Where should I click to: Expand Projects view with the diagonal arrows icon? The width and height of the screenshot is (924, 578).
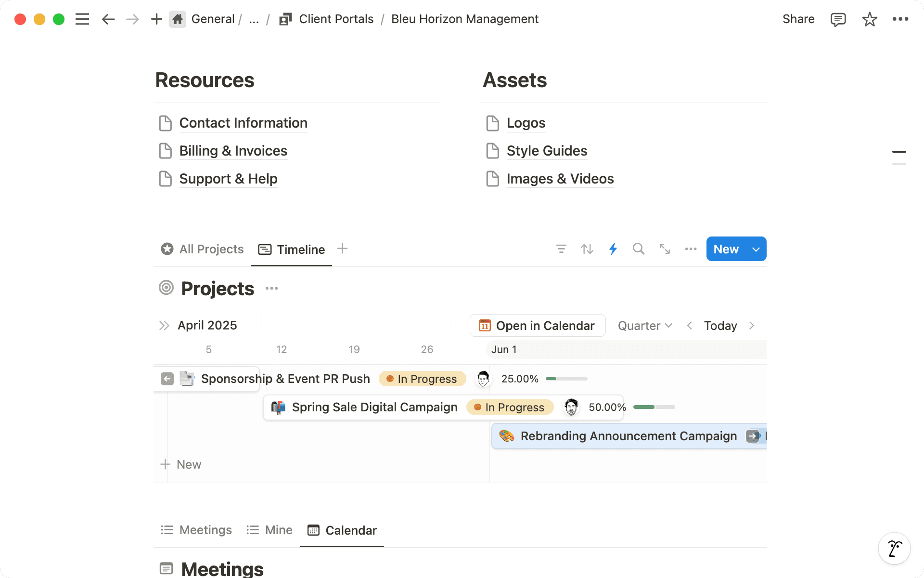coord(665,249)
